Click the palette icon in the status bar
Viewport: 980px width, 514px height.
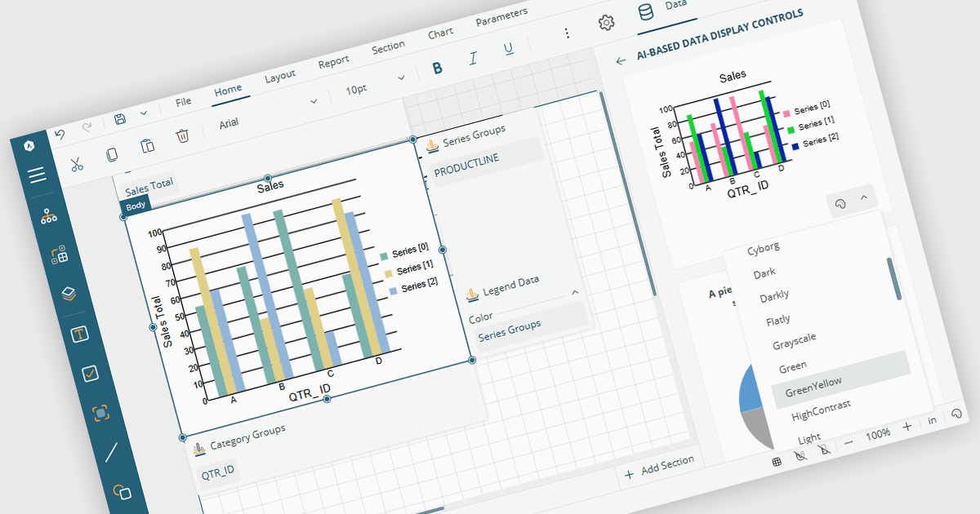[x=957, y=413]
